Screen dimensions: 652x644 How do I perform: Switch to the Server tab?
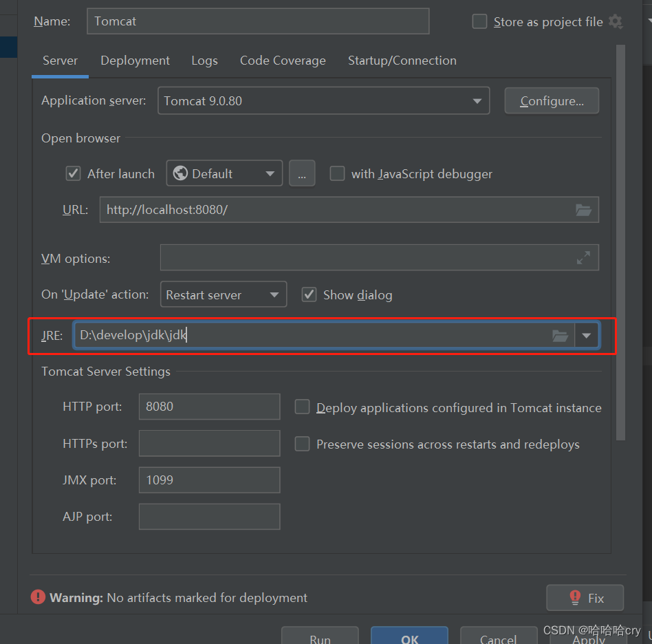tap(60, 61)
